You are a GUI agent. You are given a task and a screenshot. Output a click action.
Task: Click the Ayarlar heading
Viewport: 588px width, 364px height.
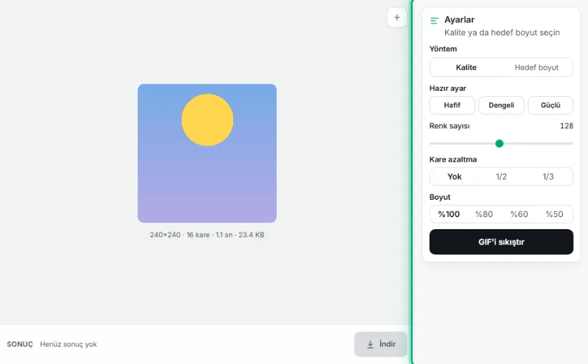(x=459, y=19)
